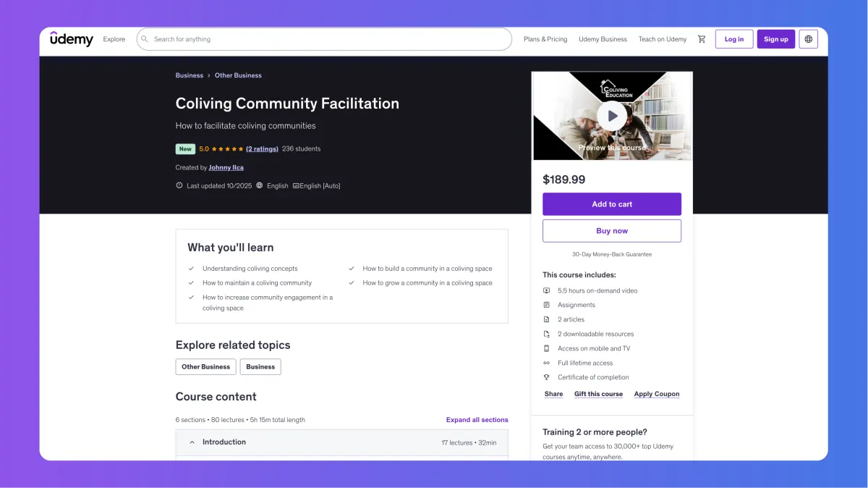Click the five-star rating icons
The height and width of the screenshot is (488, 868).
pos(227,148)
